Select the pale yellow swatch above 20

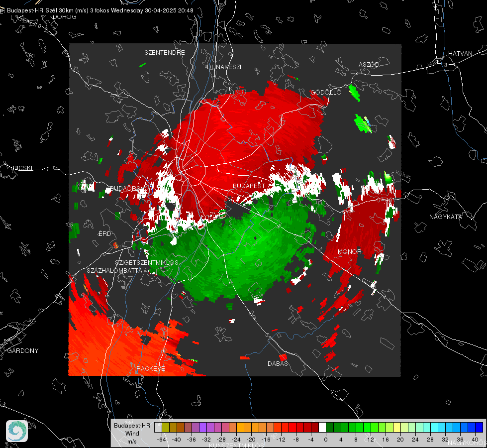click(x=397, y=427)
